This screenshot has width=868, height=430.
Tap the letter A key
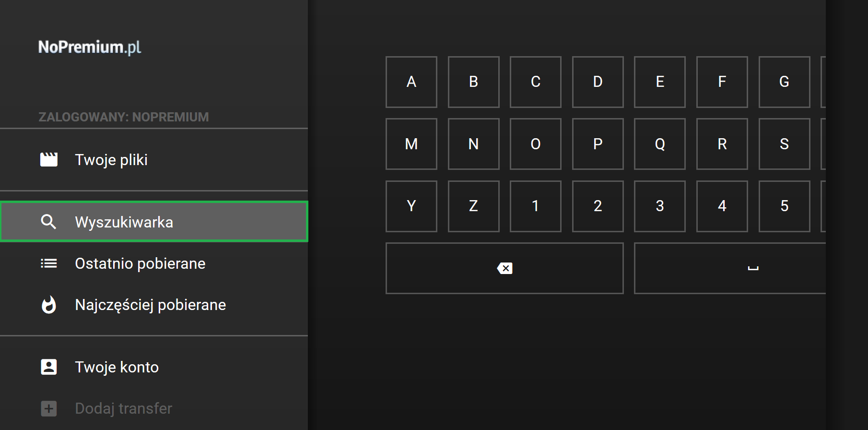(x=411, y=82)
